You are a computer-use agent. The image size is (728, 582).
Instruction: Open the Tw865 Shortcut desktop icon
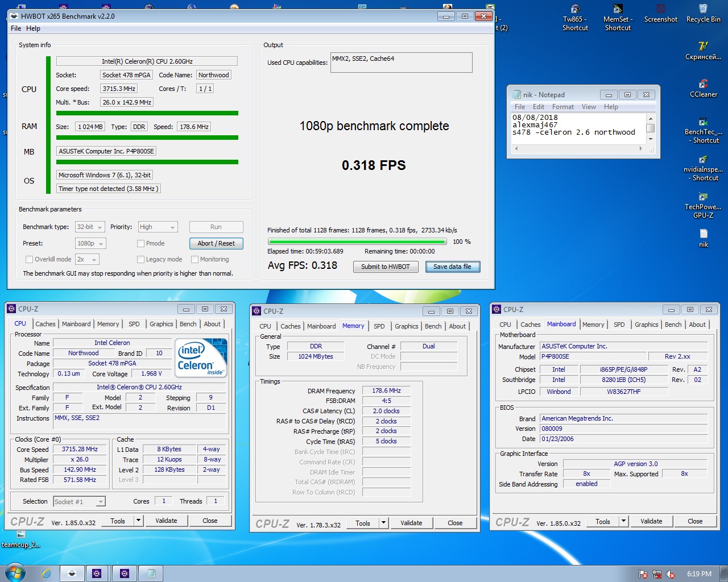tap(575, 17)
